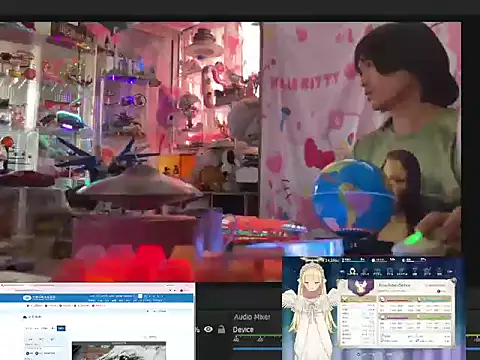Screen dimensions: 480x360
Task: Click the character name in the status panel
Action: click(395, 285)
